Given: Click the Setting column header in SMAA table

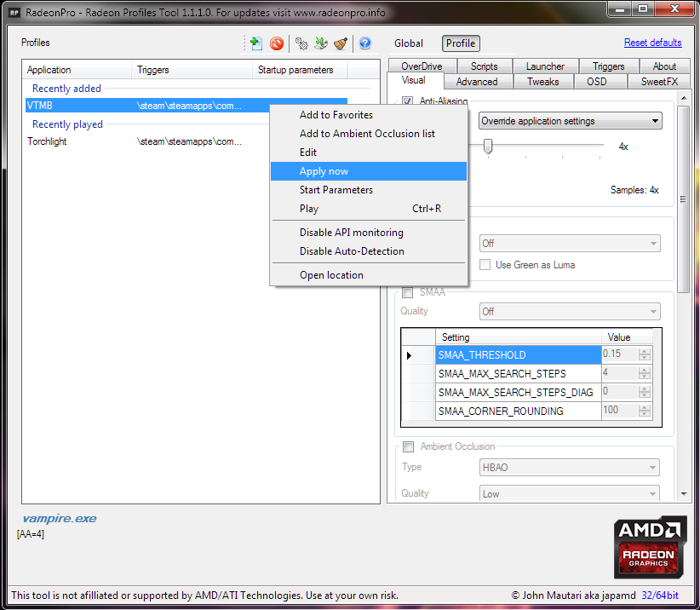Looking at the screenshot, I should click(519, 337).
